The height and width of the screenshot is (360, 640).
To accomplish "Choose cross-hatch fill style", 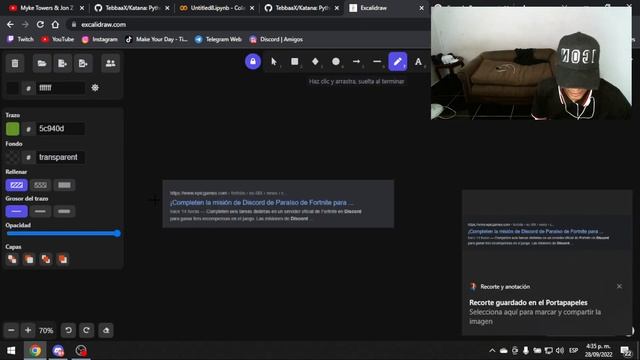I will pyautogui.click(x=40, y=185).
